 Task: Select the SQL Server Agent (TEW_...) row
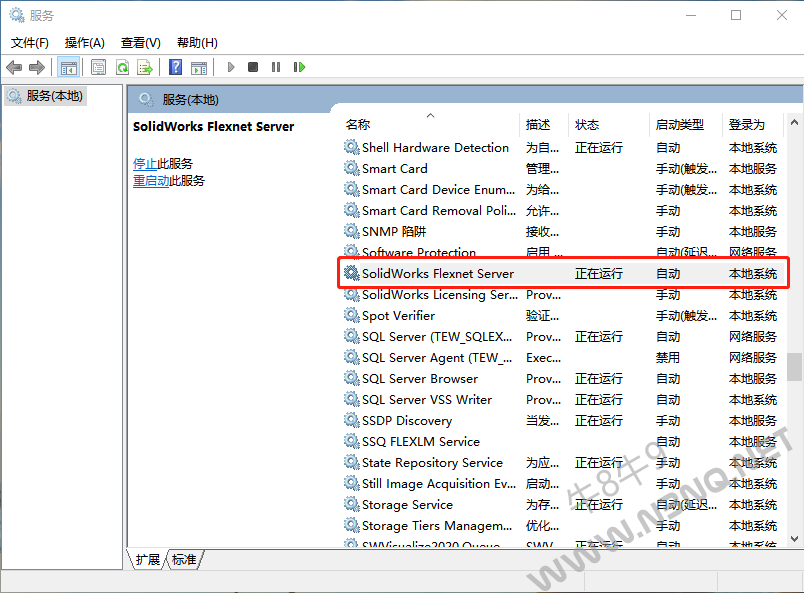point(561,358)
